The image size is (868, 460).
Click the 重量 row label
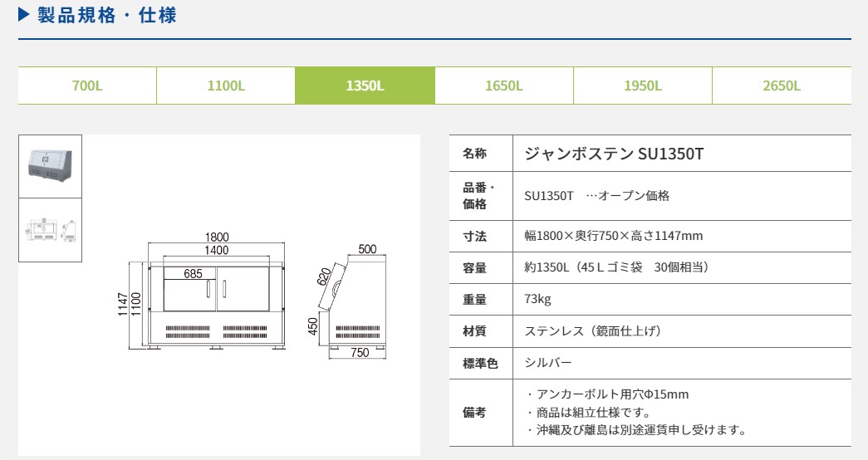click(x=474, y=300)
